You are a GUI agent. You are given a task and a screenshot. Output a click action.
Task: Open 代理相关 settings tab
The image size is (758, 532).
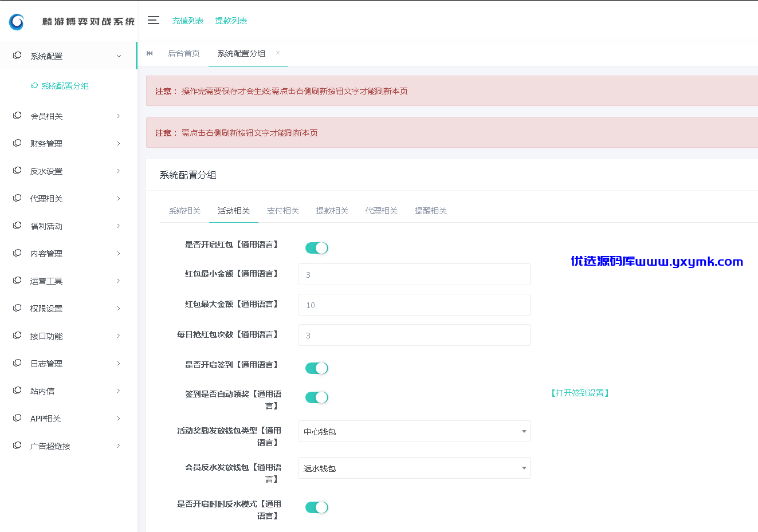pos(382,211)
